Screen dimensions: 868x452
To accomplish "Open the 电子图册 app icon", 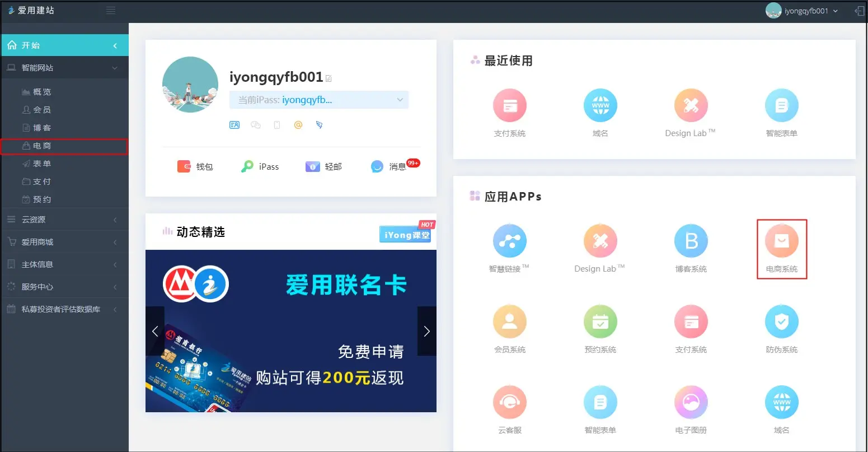I will tap(691, 403).
